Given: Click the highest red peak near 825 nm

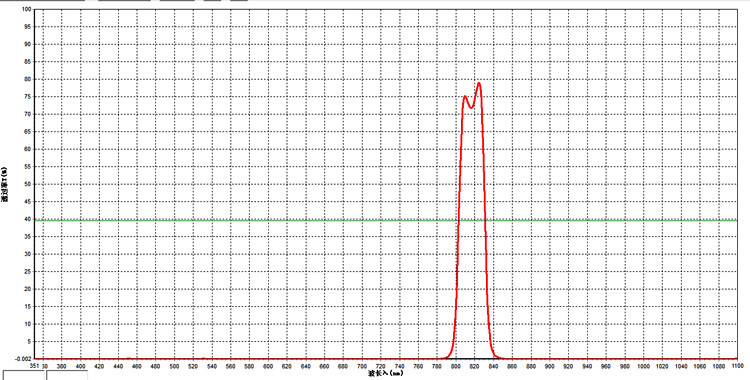Looking at the screenshot, I should (478, 84).
